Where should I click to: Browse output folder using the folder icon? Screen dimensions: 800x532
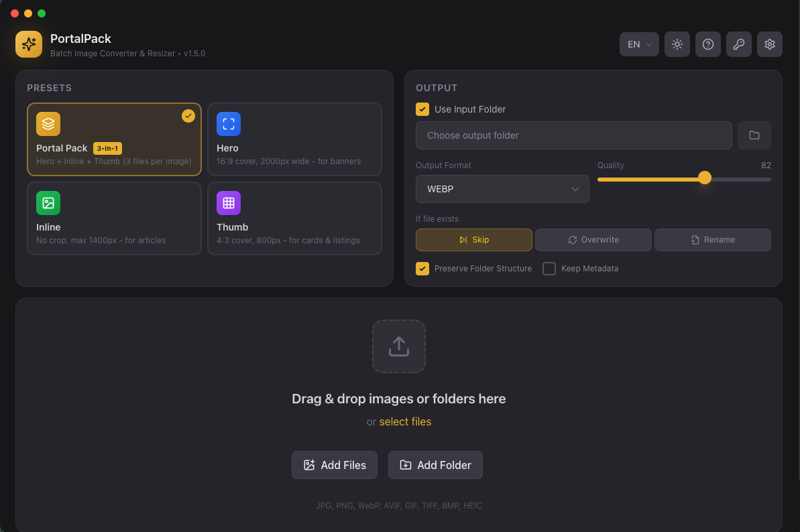point(754,135)
